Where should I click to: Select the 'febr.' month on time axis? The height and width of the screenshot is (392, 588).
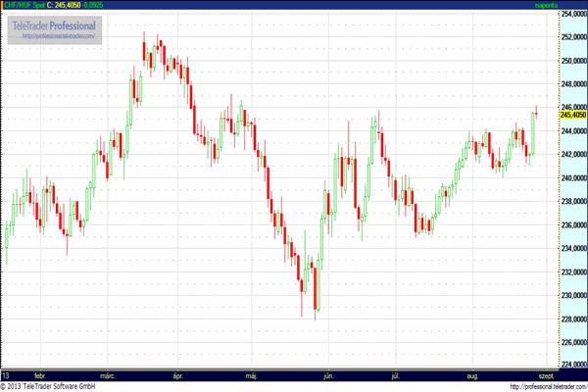click(x=40, y=375)
